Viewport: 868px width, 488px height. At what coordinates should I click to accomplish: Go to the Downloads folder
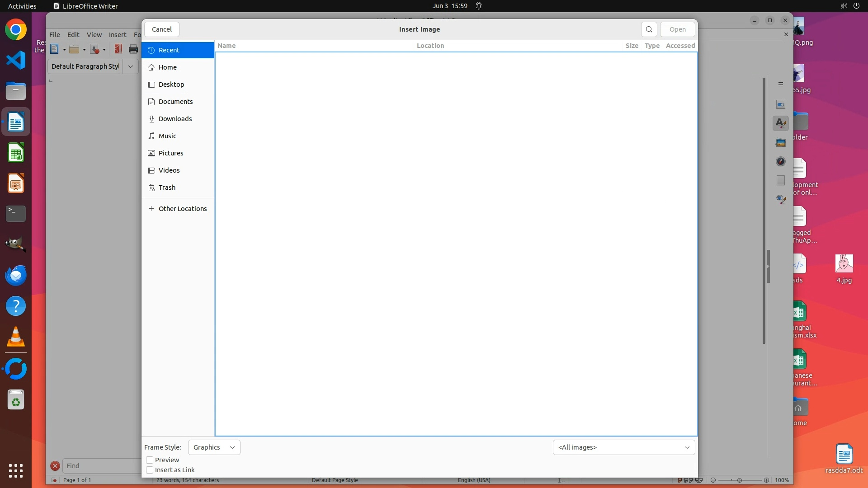click(x=175, y=119)
